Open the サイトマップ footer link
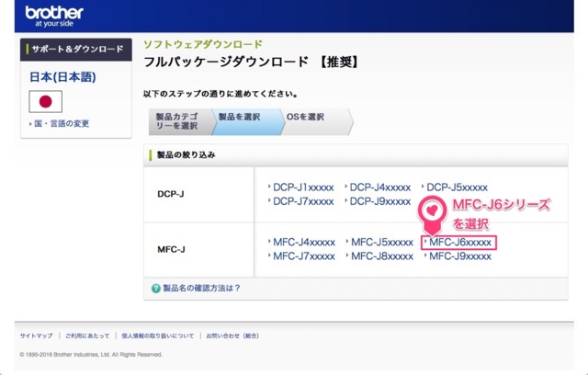The width and height of the screenshot is (588, 375). pos(36,336)
